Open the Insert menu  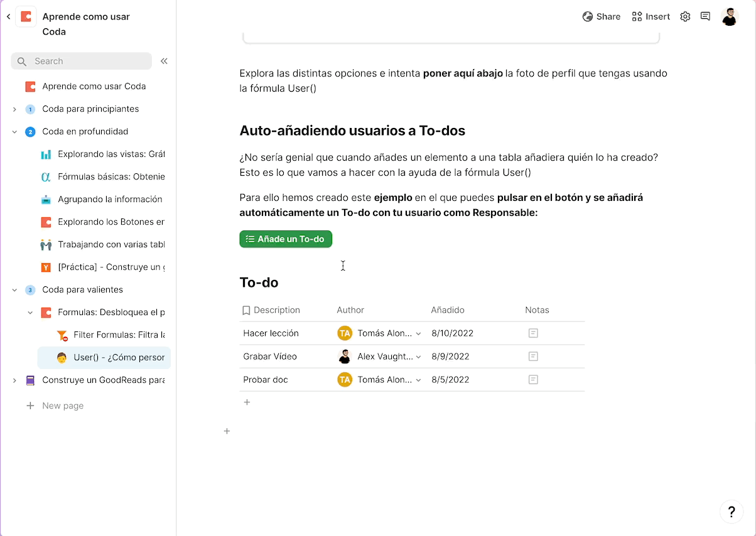tap(651, 17)
